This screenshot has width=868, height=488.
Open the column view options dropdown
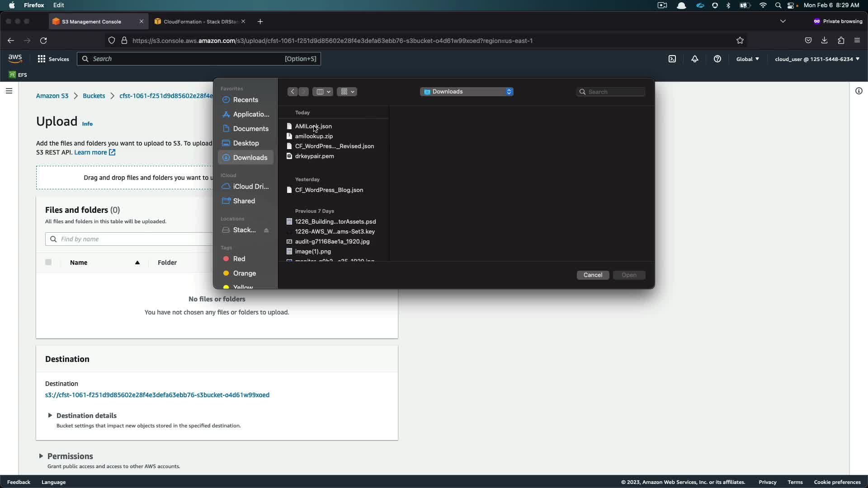(x=323, y=92)
